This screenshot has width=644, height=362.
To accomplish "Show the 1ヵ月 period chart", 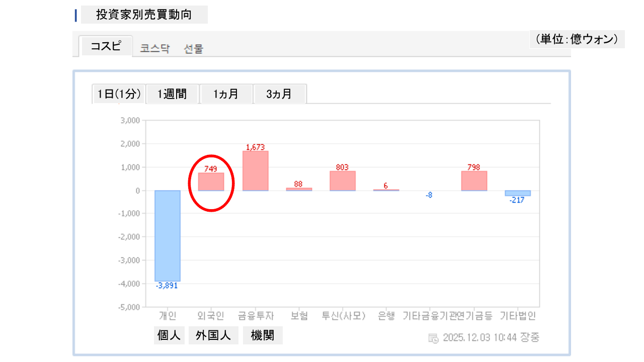I will tap(226, 94).
